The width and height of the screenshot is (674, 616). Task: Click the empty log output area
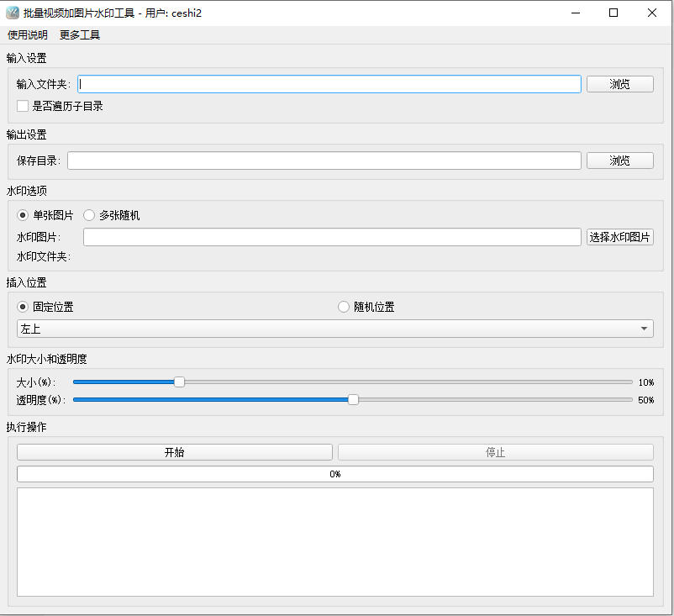(x=334, y=542)
